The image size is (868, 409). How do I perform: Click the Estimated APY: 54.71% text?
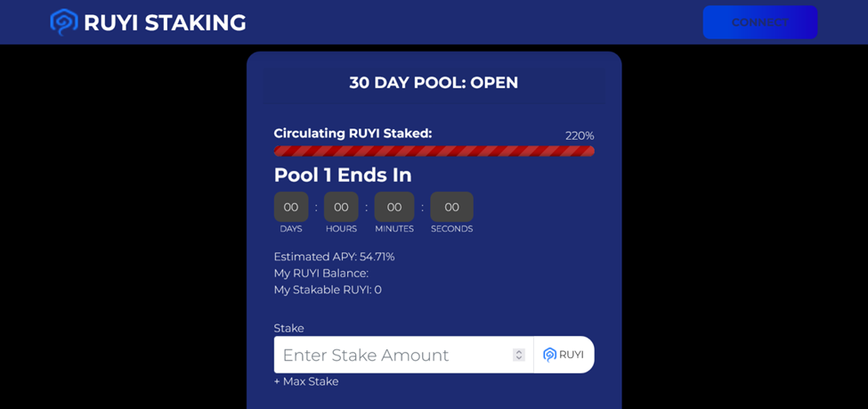(x=335, y=257)
